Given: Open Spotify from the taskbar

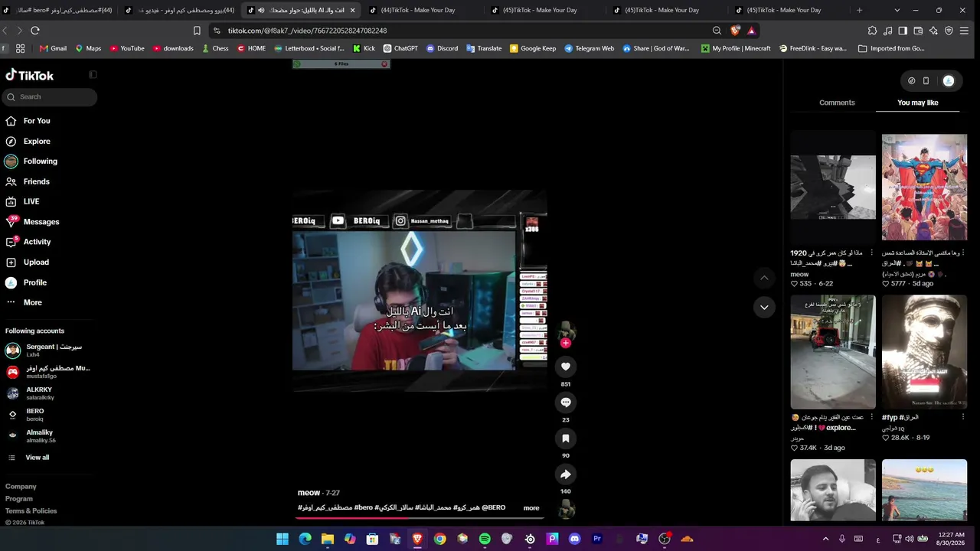Looking at the screenshot, I should pyautogui.click(x=485, y=539).
